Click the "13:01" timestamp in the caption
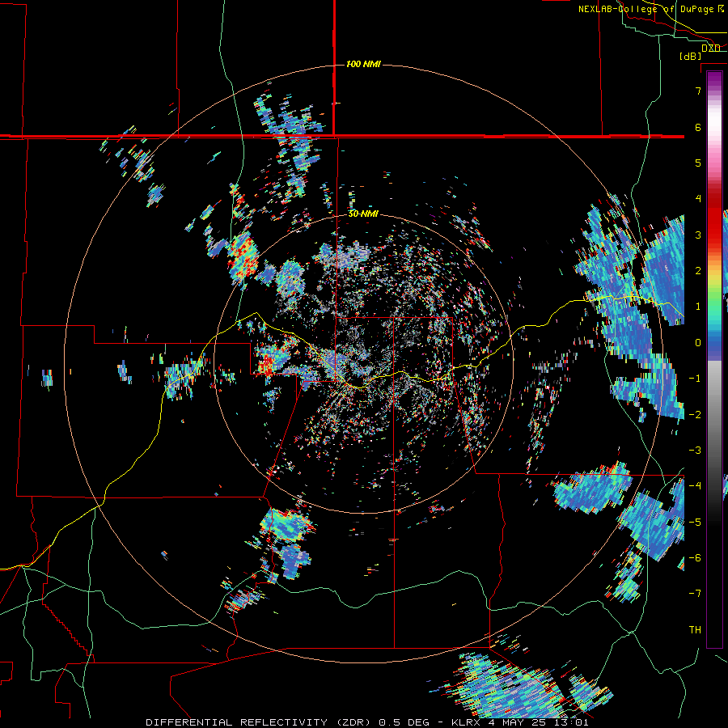Viewport: 728px width, 728px height. (573, 722)
